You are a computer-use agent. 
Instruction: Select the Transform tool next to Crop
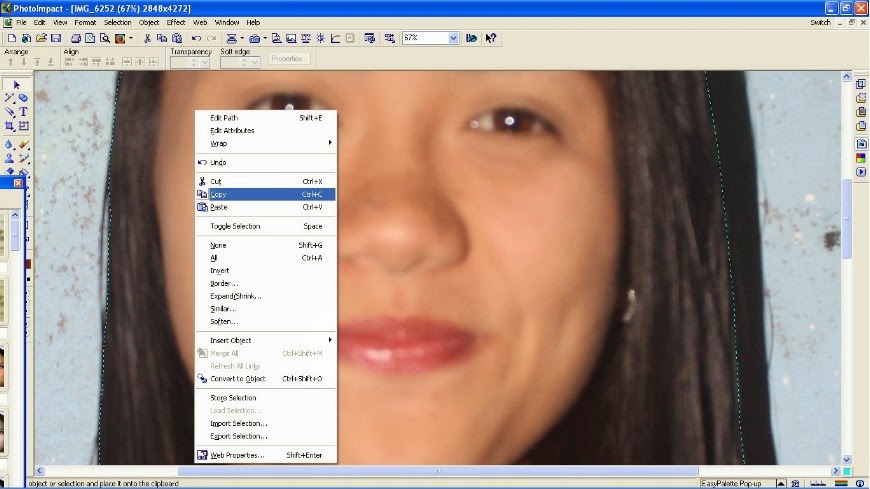(x=23, y=126)
